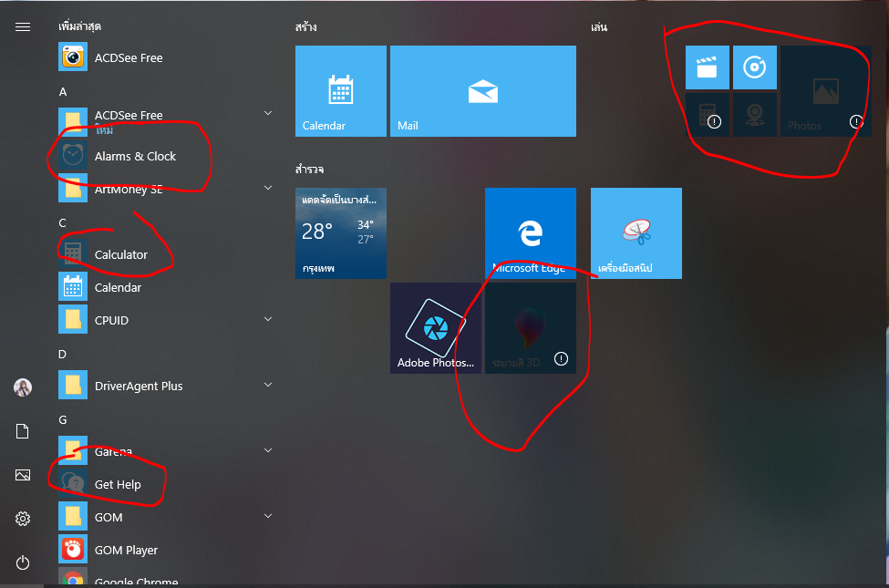This screenshot has height=588, width=889.
Task: Launch GOM Player from the app list
Action: 166,550
